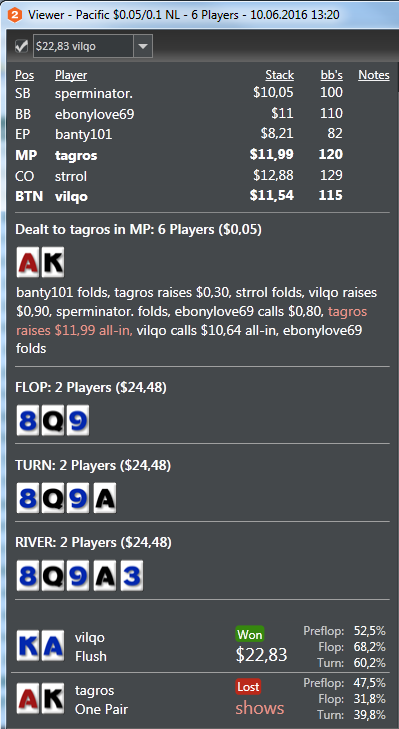The width and height of the screenshot is (399, 729).
Task: Click the Ace card on the turn
Action: pos(105,498)
